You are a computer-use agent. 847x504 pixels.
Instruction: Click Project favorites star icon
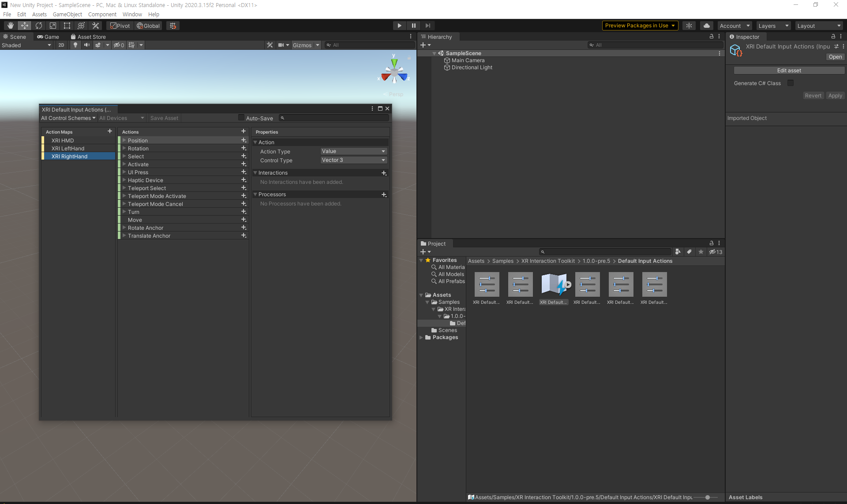701,252
